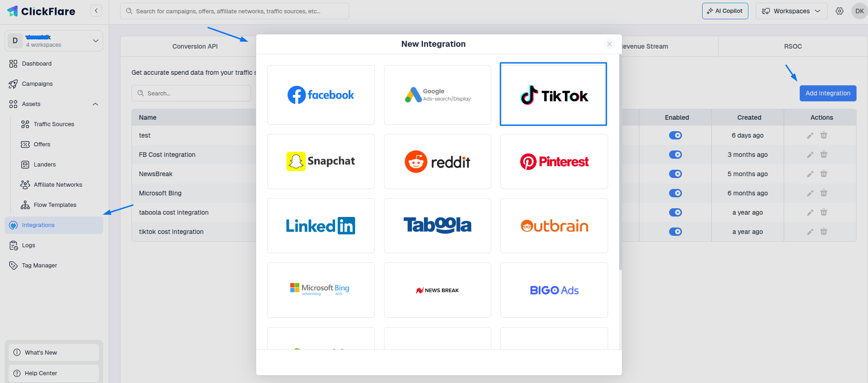This screenshot has width=868, height=383.
Task: Open the settings gear icon
Action: pyautogui.click(x=840, y=11)
